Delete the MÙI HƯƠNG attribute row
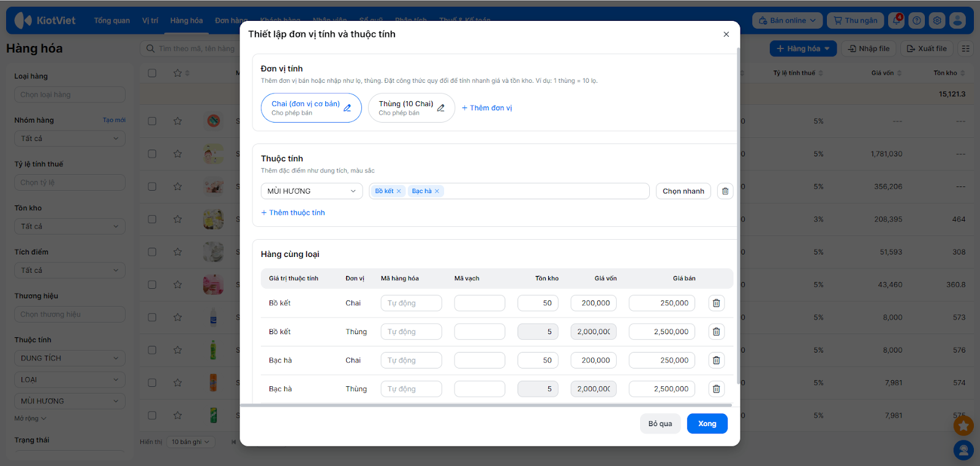 point(725,191)
